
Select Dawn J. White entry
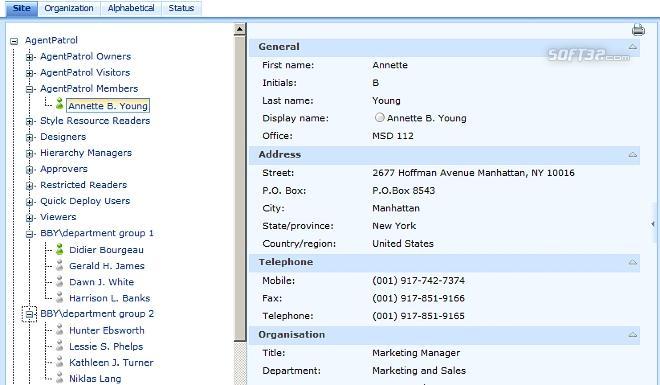101,281
